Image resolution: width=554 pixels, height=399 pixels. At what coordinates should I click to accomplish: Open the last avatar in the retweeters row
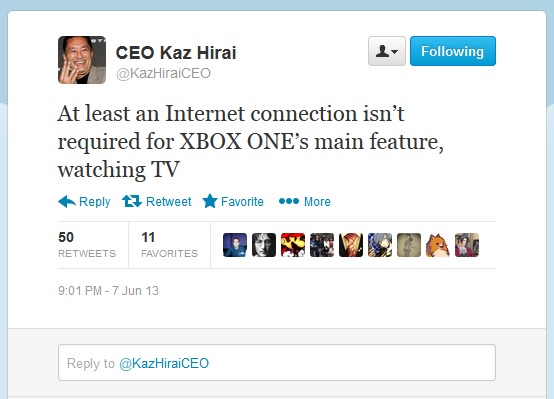click(467, 245)
